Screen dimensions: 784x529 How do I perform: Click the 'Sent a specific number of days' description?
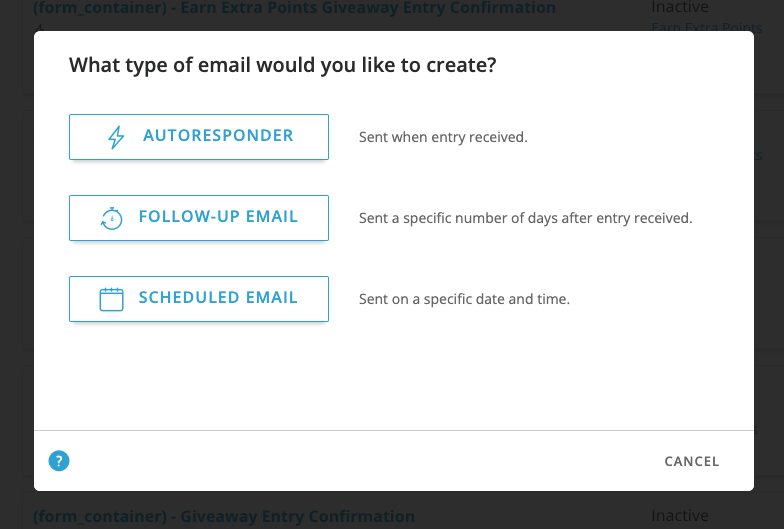[x=525, y=218]
